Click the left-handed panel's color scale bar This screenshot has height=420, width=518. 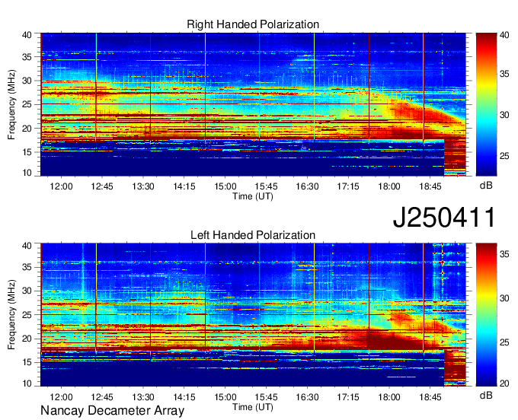(486, 315)
